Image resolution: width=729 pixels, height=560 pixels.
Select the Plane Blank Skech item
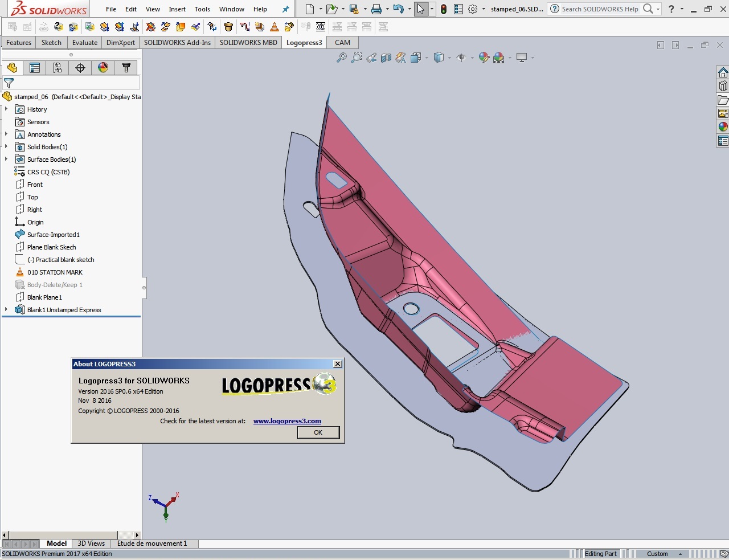[51, 247]
